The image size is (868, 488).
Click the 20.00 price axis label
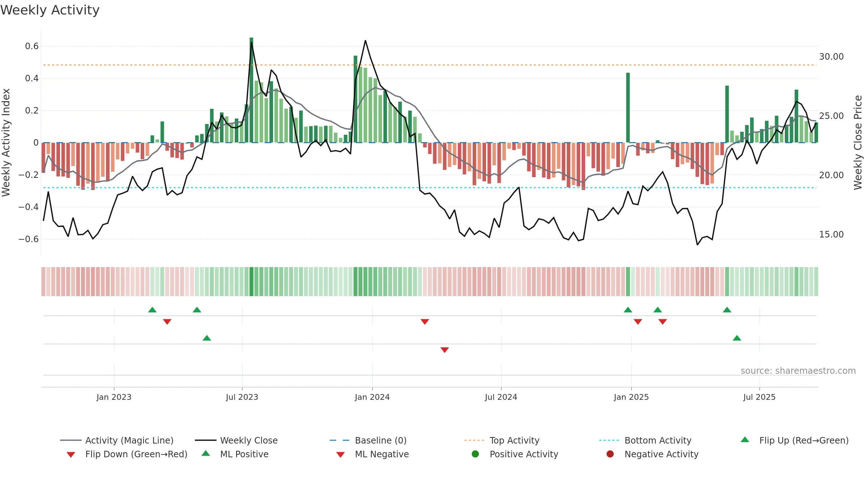point(831,175)
